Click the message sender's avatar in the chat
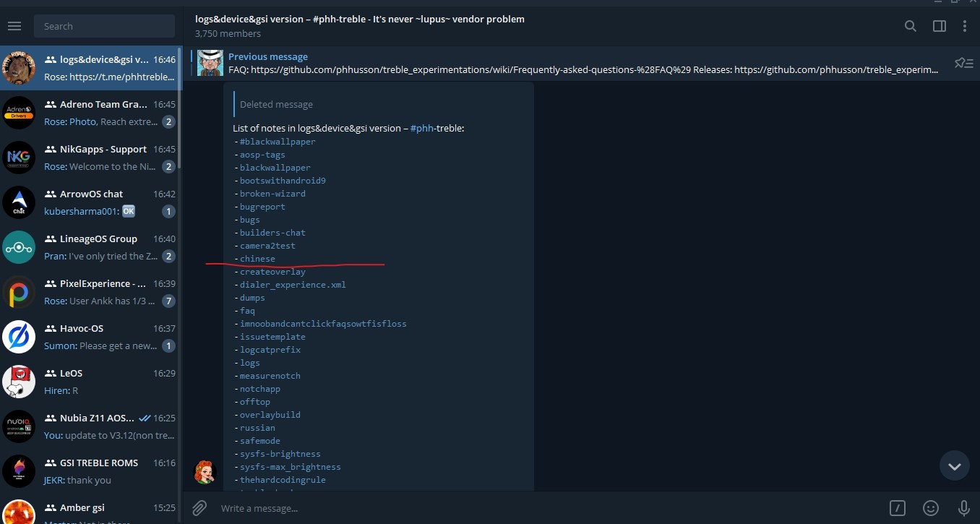The image size is (980, 524). point(205,472)
